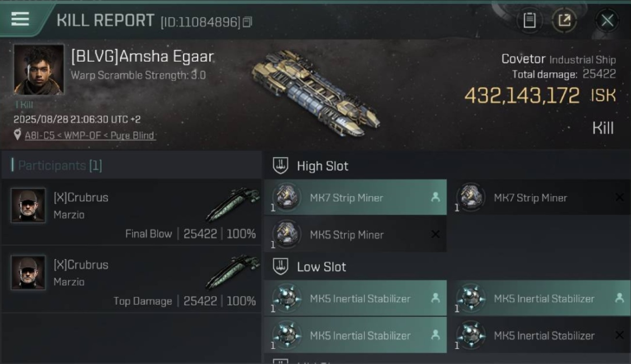Click the Top Damage Marzio ship icon

coord(233,271)
